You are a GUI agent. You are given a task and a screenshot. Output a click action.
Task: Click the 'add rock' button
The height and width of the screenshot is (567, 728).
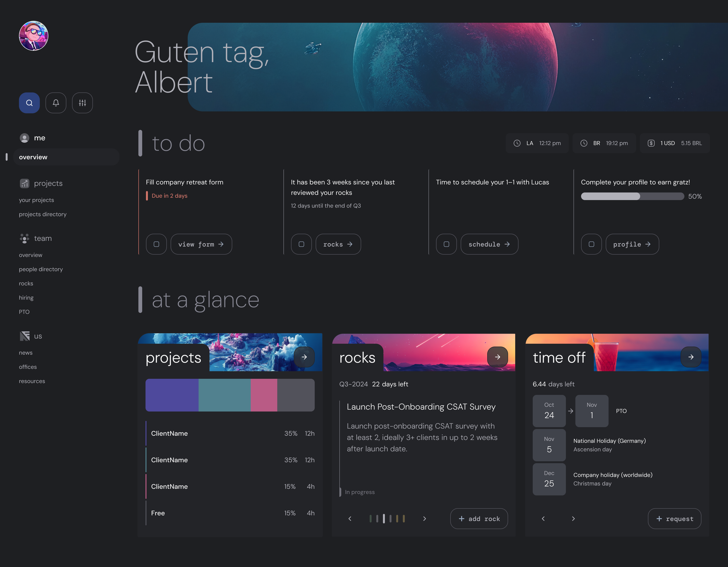[x=479, y=519]
